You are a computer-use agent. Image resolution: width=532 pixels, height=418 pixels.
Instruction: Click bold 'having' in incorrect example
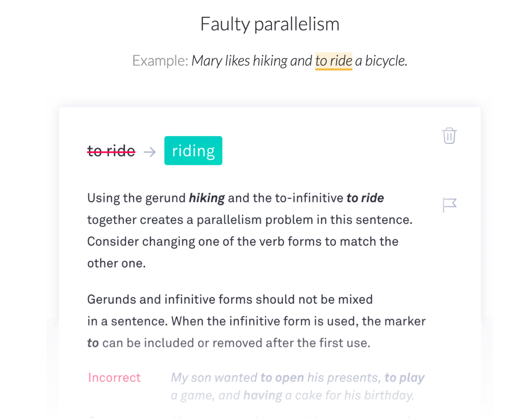pyautogui.click(x=263, y=395)
